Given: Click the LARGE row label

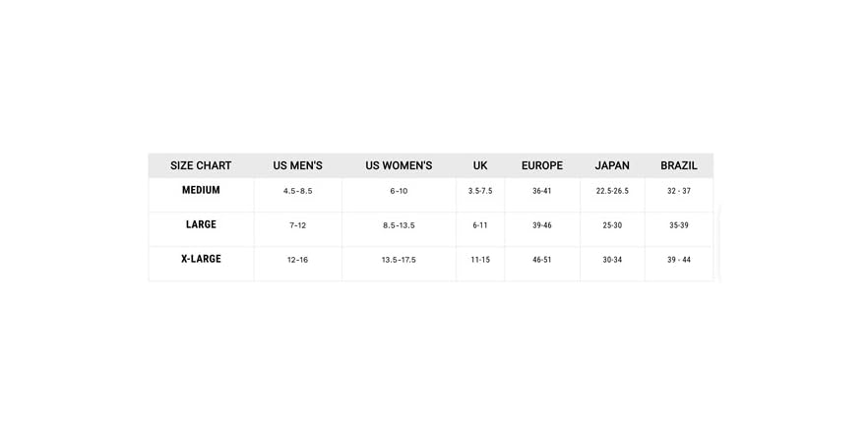Looking at the screenshot, I should [x=201, y=224].
